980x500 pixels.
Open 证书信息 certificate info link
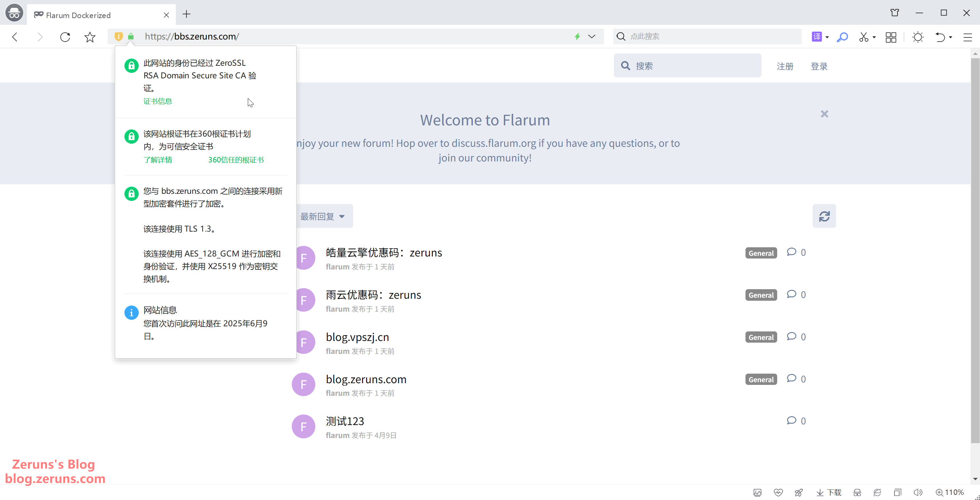(157, 101)
